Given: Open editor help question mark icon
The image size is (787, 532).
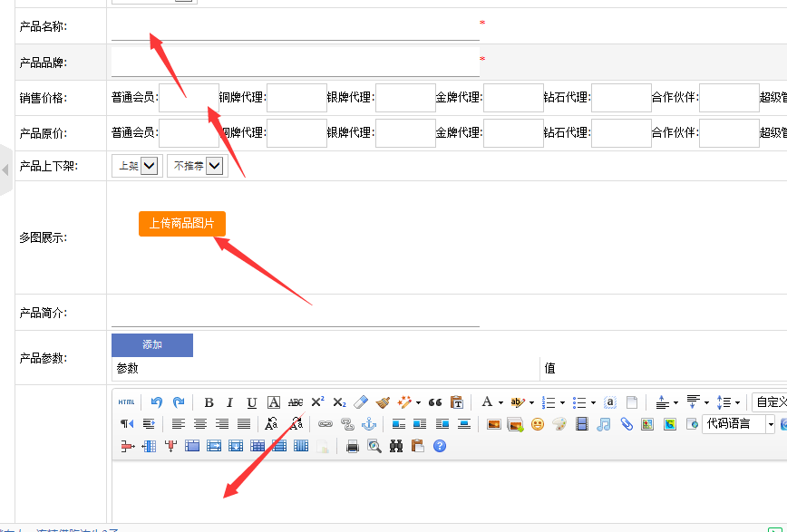Looking at the screenshot, I should (440, 446).
